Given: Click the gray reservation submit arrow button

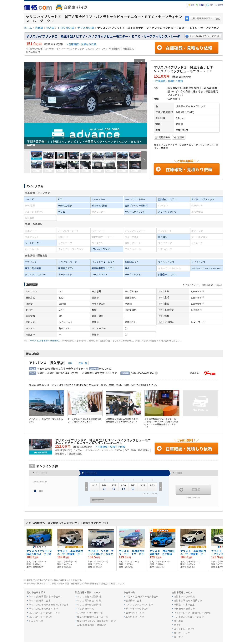Looking at the screenshot, I should tap(193, 490).
